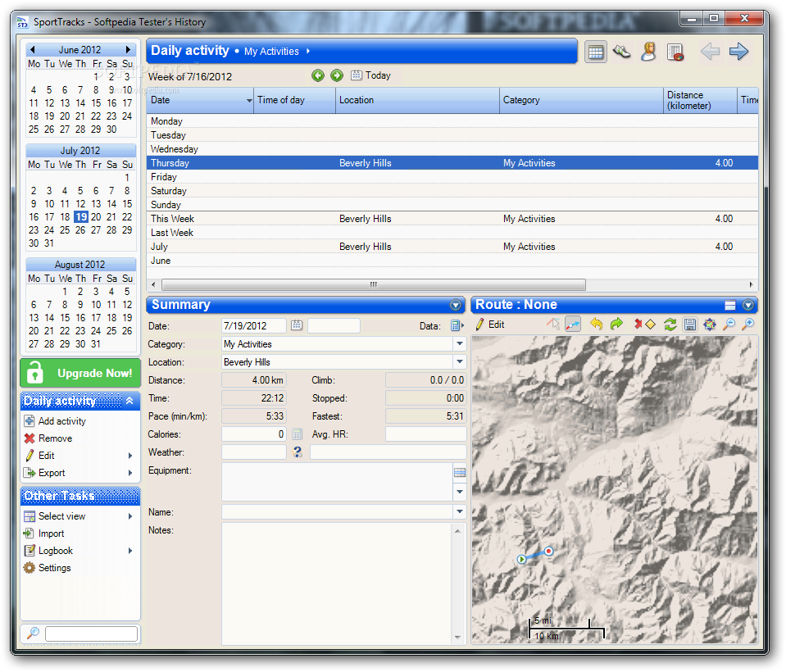The width and height of the screenshot is (786, 672).
Task: Open the map provider selection icon
Action: click(709, 325)
